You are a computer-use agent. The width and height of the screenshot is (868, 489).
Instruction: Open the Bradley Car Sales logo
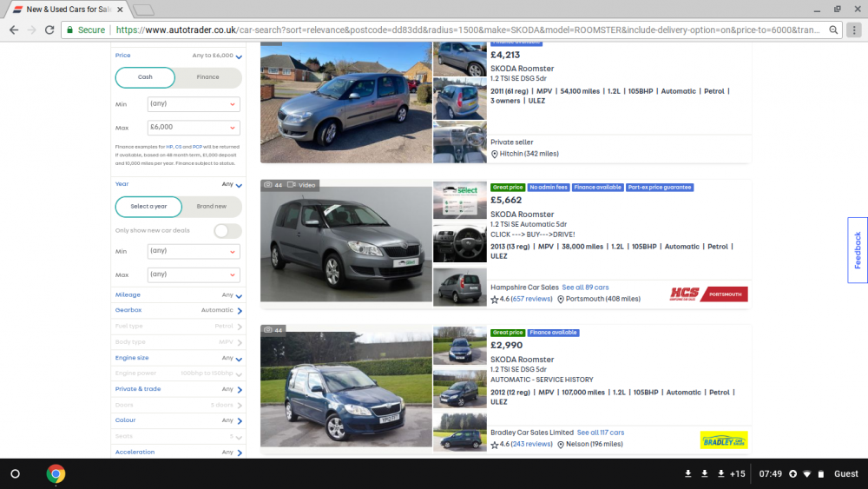[x=724, y=441]
